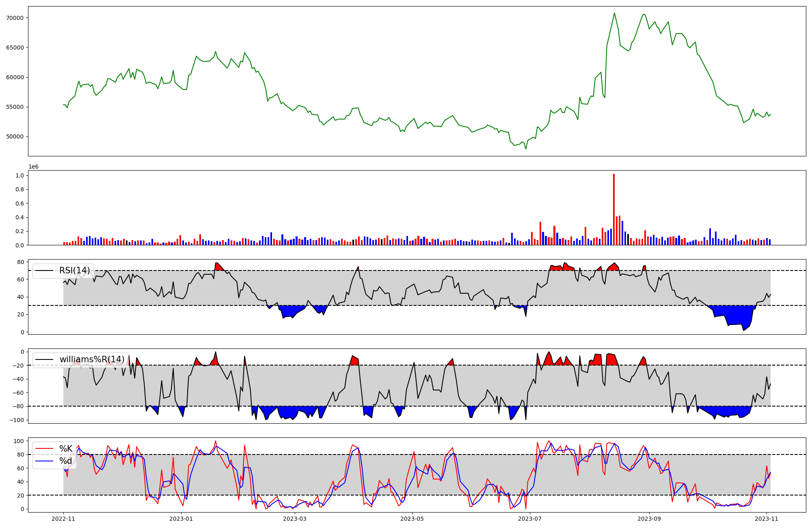Click the williams%R(14) legend label

92,359
